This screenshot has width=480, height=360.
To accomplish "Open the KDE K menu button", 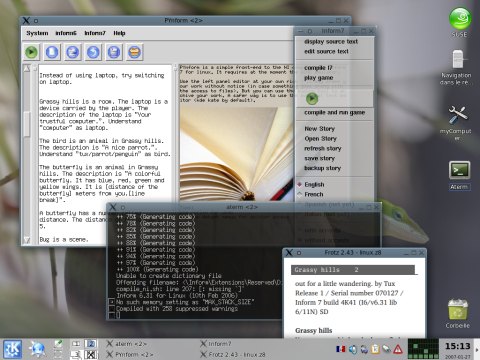I will (12, 349).
